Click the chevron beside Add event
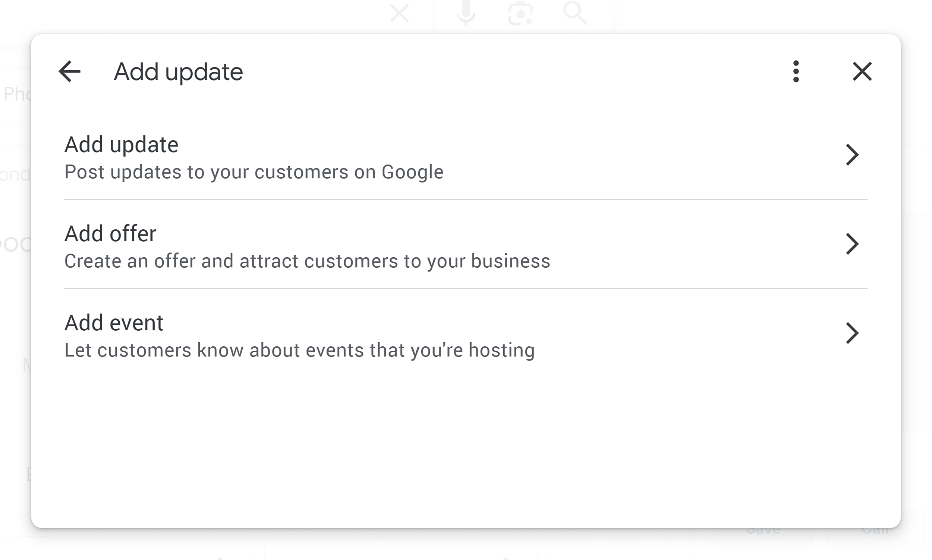Image resolution: width=932 pixels, height=560 pixels. (853, 333)
